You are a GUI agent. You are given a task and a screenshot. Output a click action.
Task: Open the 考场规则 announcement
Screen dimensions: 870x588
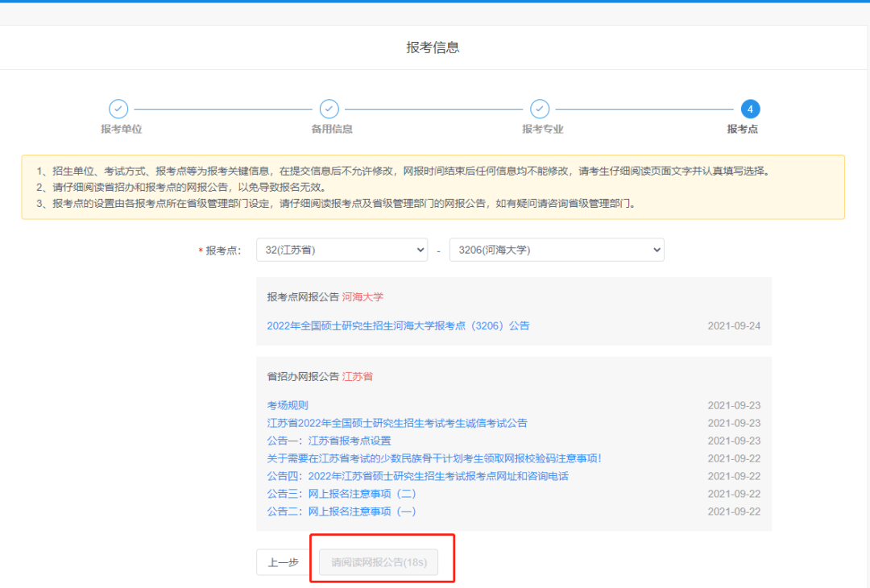click(x=288, y=405)
